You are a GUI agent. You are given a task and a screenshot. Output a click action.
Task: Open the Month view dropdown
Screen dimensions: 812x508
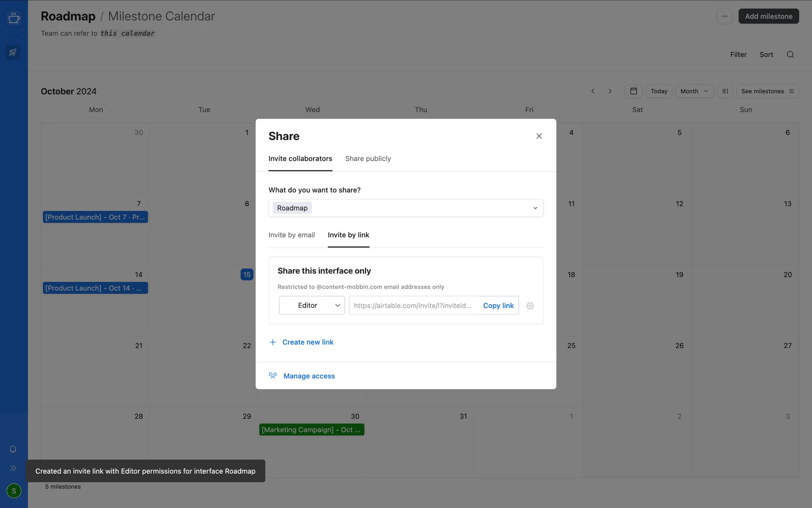pos(694,91)
